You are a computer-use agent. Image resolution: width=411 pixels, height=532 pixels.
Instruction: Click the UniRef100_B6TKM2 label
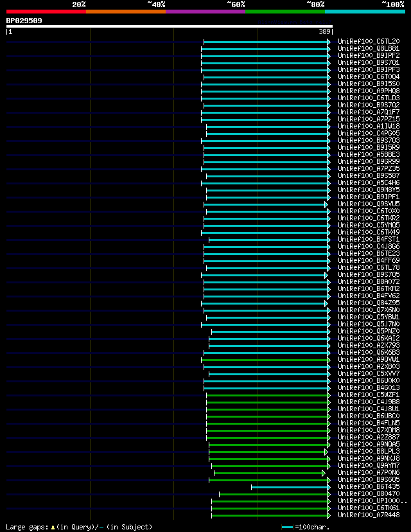[369, 288]
